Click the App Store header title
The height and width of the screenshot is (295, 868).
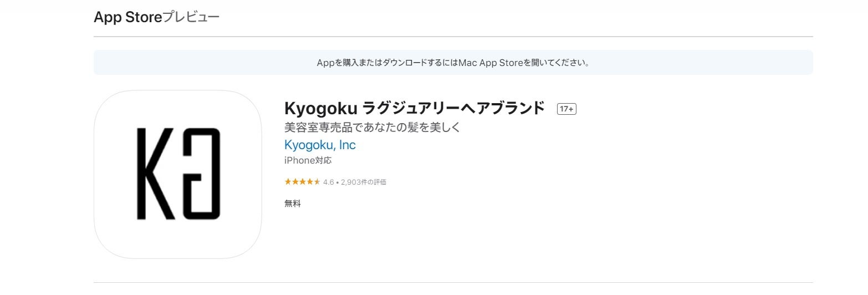click(128, 17)
